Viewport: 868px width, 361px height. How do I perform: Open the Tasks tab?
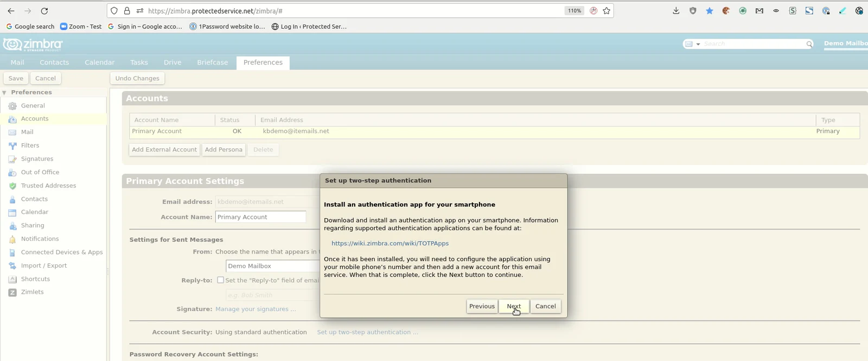[139, 62]
